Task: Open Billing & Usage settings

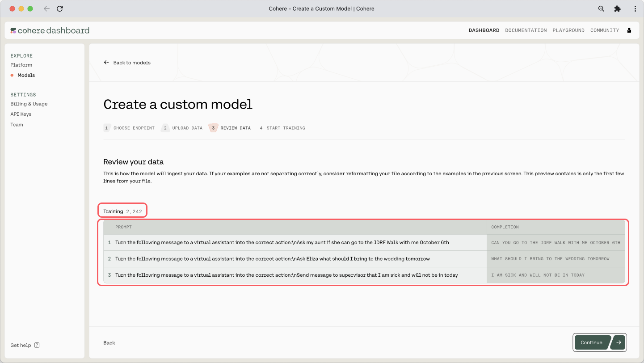Action: pos(29,104)
